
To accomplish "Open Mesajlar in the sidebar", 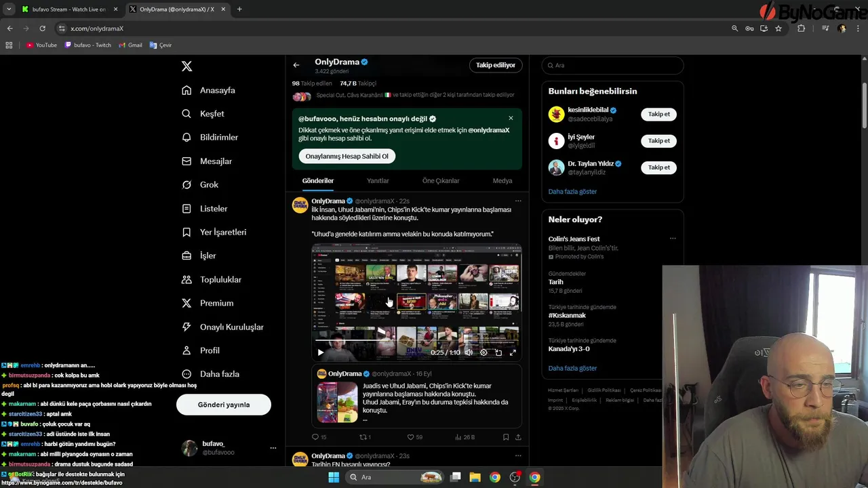I will pyautogui.click(x=207, y=161).
